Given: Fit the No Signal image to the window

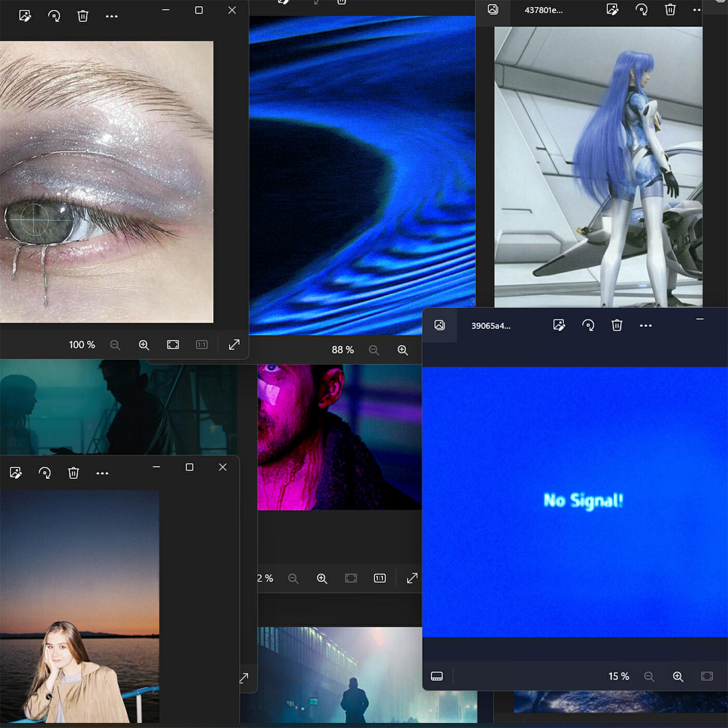Looking at the screenshot, I should [x=707, y=677].
